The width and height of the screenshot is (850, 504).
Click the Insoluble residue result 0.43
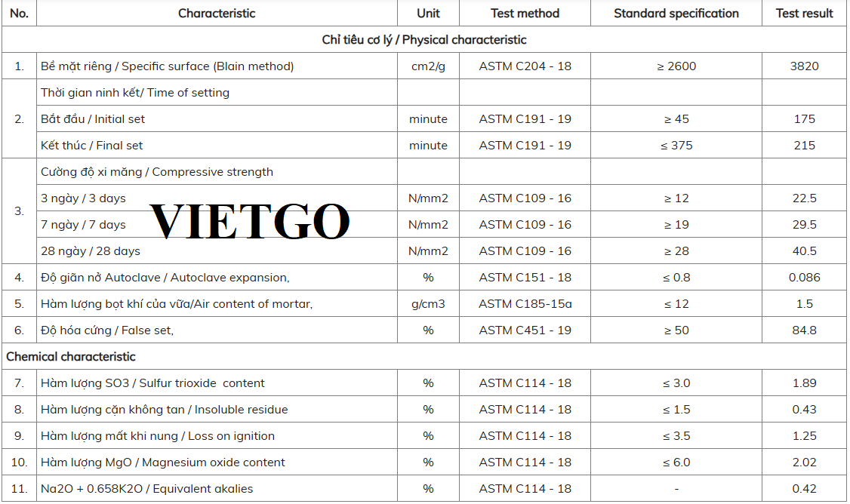tap(804, 410)
